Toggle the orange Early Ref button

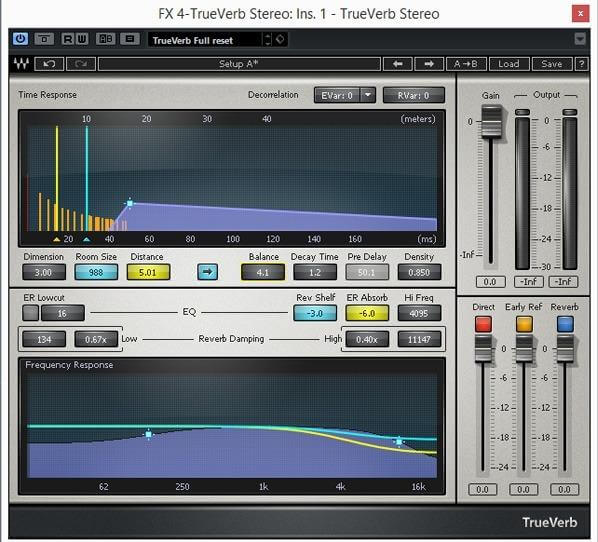pos(524,324)
